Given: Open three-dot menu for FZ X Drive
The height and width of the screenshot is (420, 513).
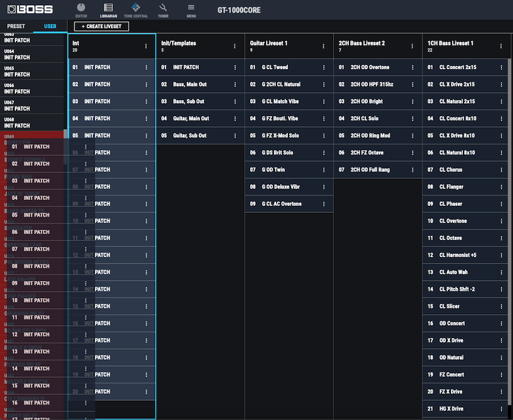Looking at the screenshot, I should point(501,392).
